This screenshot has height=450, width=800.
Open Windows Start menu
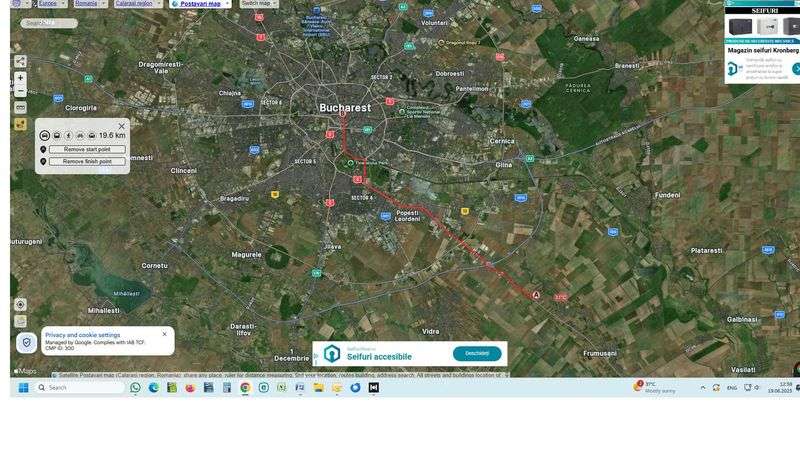(23, 388)
